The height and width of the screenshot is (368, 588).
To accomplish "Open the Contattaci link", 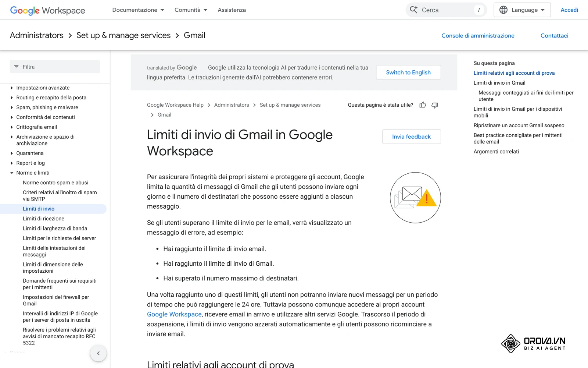I will coord(554,36).
